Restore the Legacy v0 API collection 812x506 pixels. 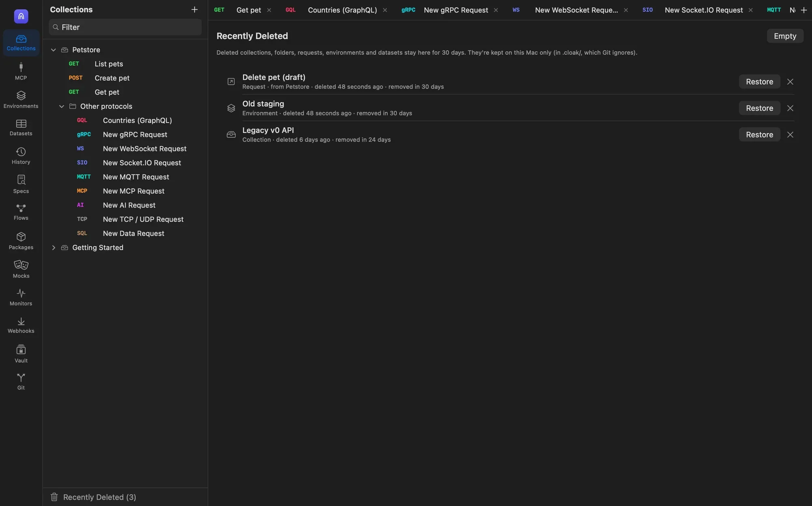pos(759,134)
